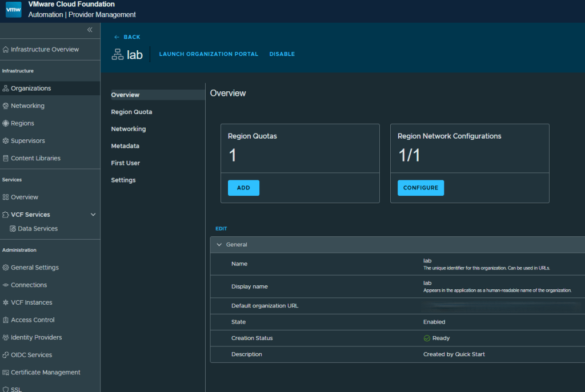The height and width of the screenshot is (392, 585).
Task: Open the Region Quota tab
Action: [131, 112]
